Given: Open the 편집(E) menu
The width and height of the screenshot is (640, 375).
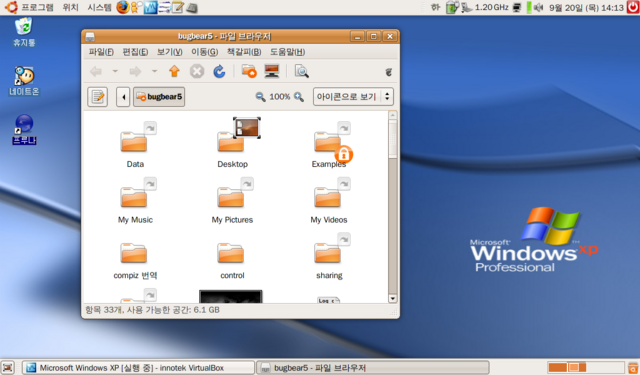Looking at the screenshot, I should tap(135, 52).
